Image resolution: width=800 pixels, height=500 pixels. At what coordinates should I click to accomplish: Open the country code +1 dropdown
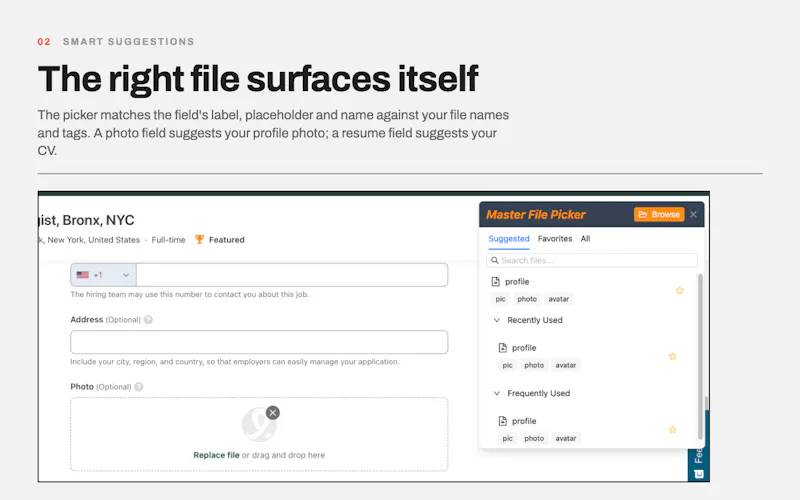click(103, 275)
